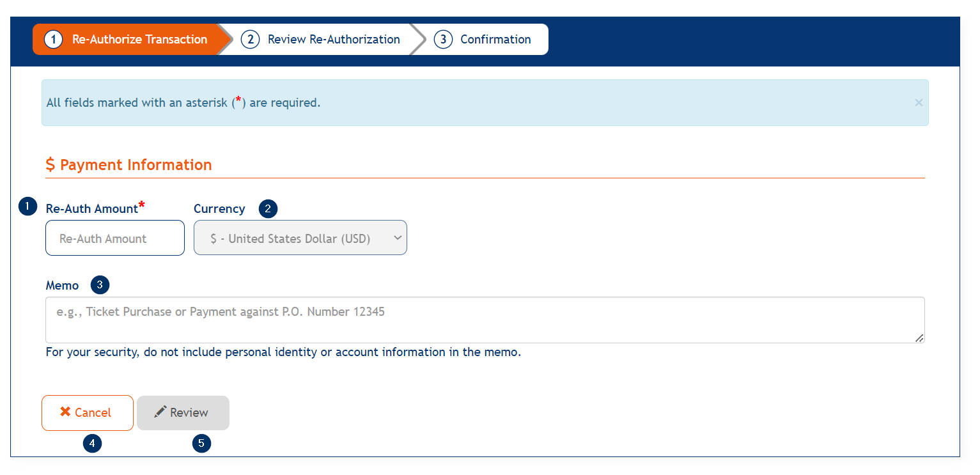Click the step 1 circle icon
The height and width of the screenshot is (475, 980).
pos(54,40)
